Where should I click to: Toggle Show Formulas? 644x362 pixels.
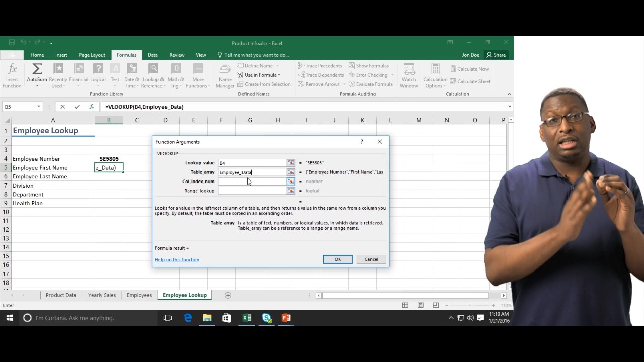368,66
